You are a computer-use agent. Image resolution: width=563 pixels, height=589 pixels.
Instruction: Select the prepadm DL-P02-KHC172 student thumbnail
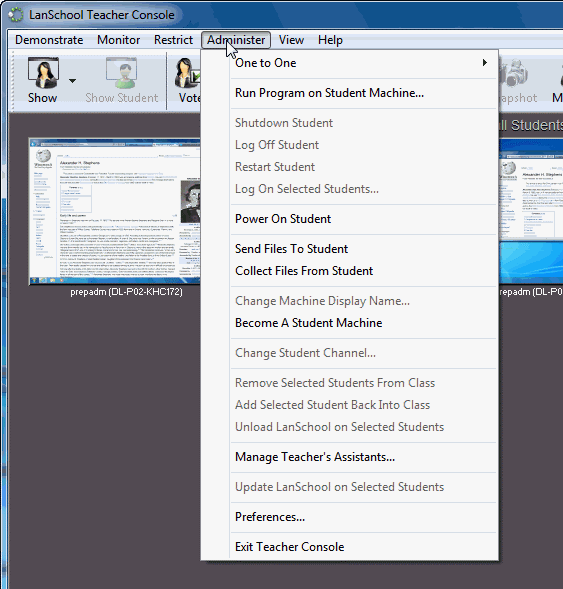[x=115, y=211]
